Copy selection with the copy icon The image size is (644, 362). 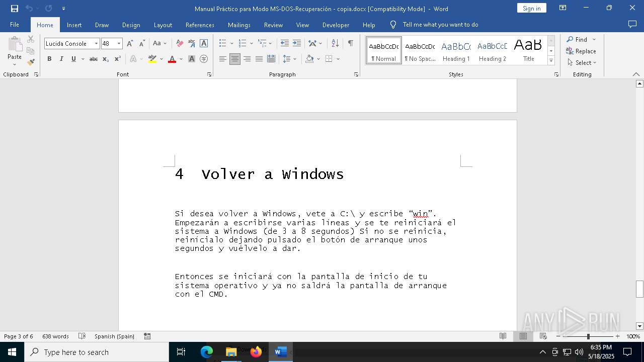(x=31, y=51)
